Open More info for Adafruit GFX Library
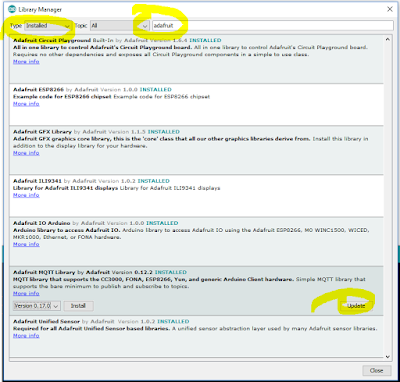 click(26, 153)
